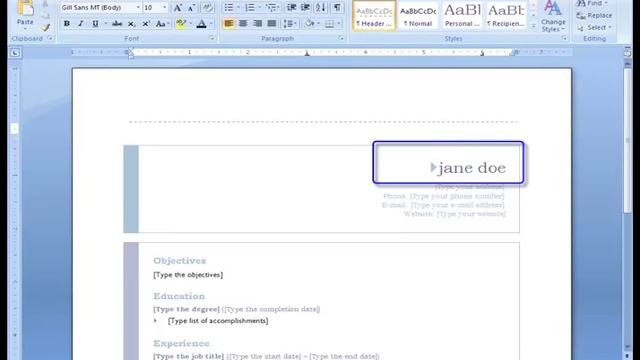Screen dimensions: 640x360
Task: Apply Bold formatting
Action: tap(67, 24)
